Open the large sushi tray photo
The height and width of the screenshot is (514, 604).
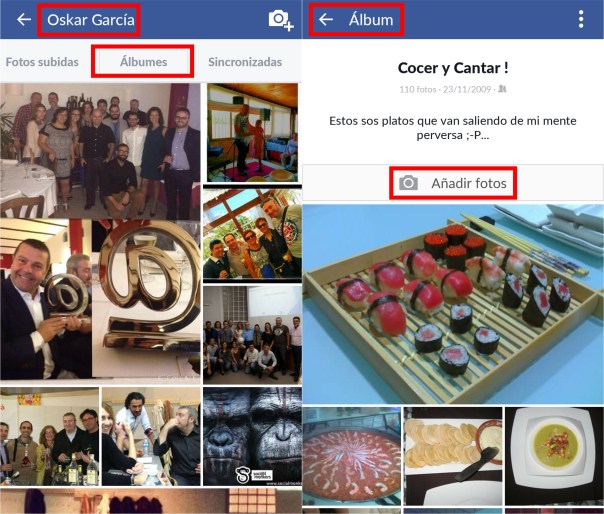coord(453,304)
